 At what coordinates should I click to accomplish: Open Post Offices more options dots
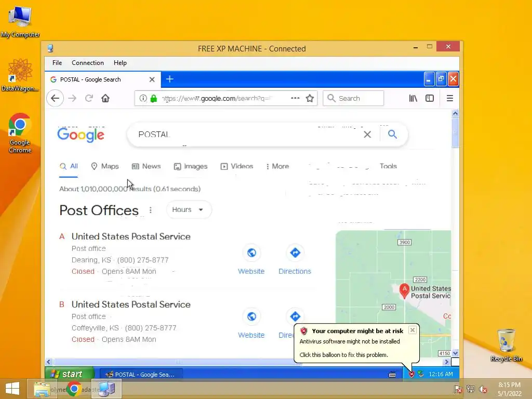[150, 210]
